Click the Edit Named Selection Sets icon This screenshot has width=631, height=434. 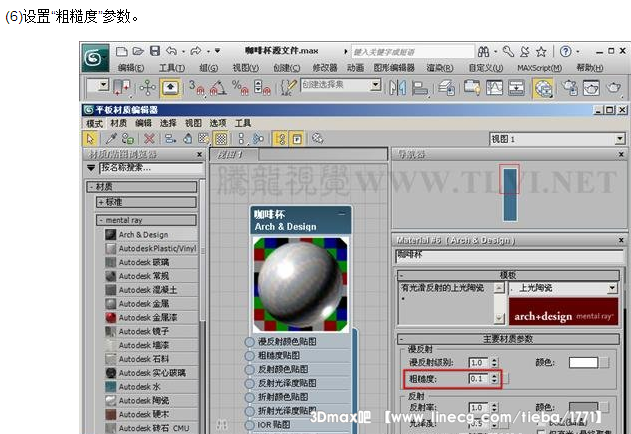288,87
